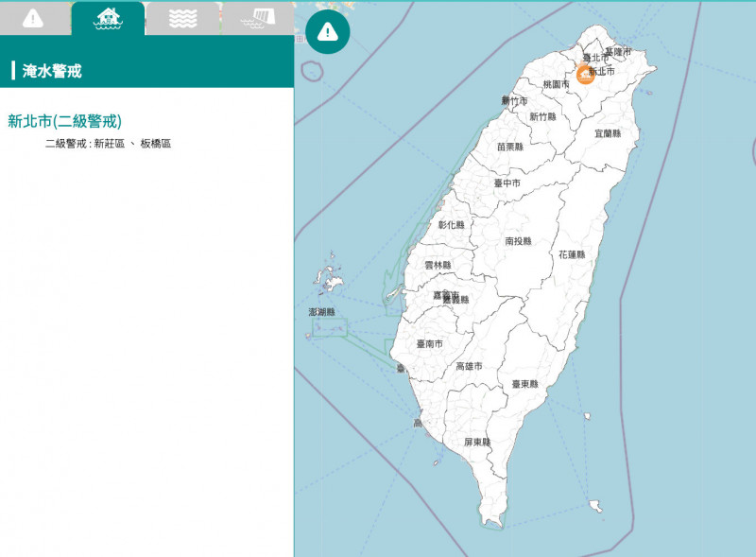Viewport: 756px width, 557px height.
Task: Click 新竹縣 label on the map
Action: pyautogui.click(x=542, y=117)
